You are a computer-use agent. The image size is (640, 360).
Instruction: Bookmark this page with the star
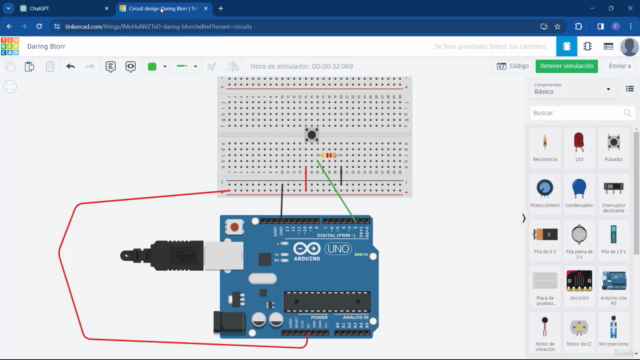(x=558, y=27)
